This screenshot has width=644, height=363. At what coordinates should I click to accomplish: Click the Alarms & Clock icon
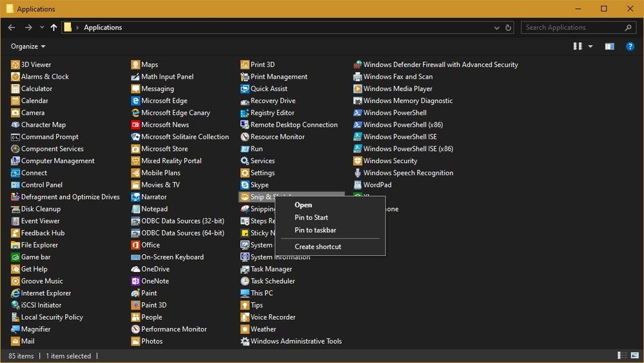tap(15, 76)
